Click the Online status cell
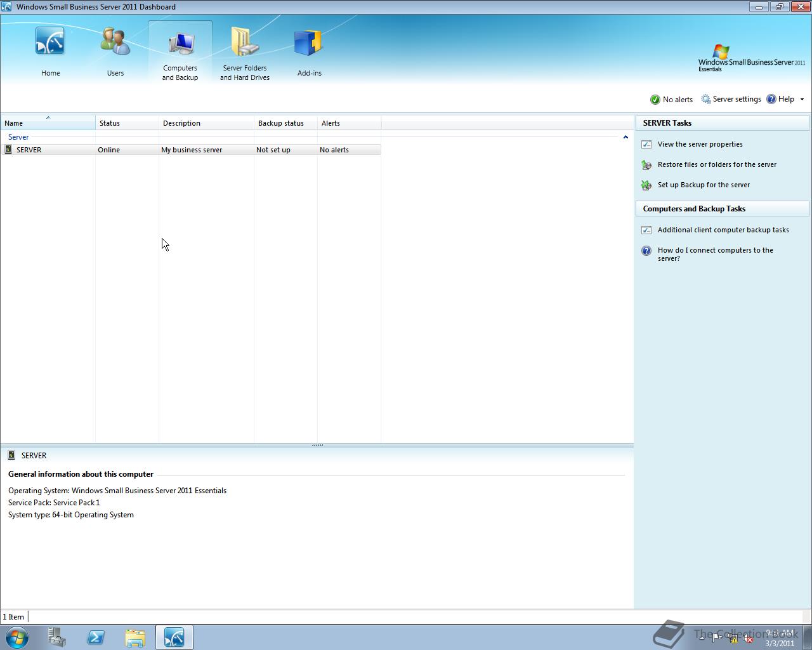Viewport: 812px width, 650px height. (108, 150)
